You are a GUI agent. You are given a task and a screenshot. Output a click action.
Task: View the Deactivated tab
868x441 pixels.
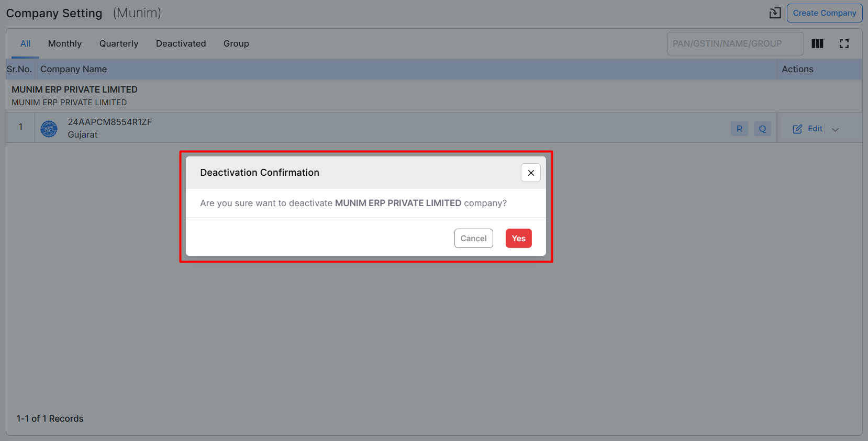[181, 44]
